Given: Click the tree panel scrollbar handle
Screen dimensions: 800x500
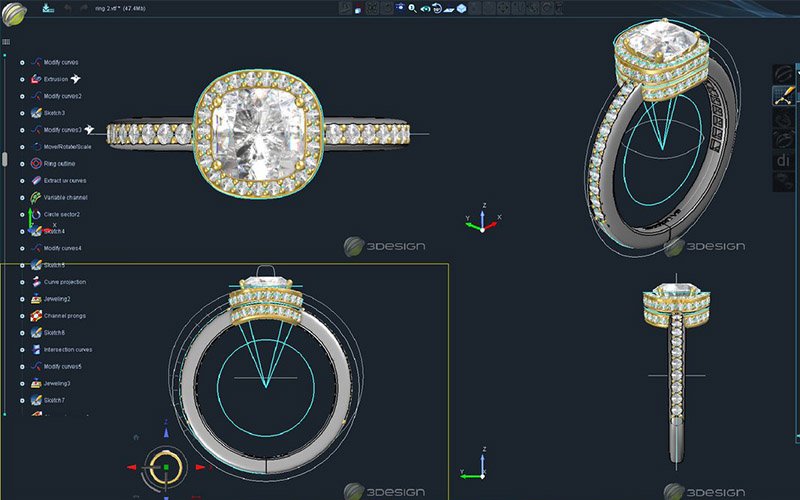Looking at the screenshot, I should [x=4, y=158].
